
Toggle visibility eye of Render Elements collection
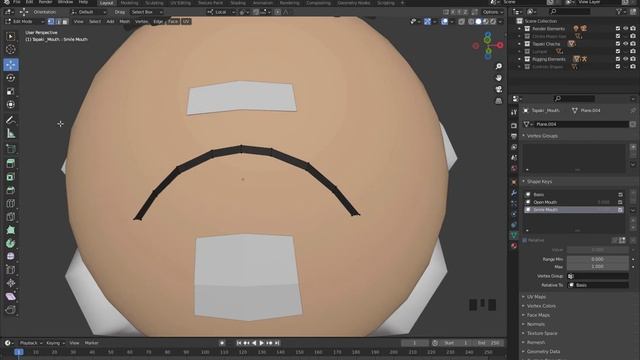[625, 29]
